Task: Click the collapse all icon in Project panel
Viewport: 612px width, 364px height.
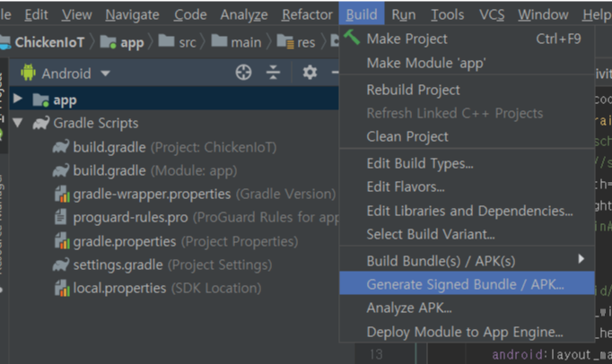Action: point(273,73)
